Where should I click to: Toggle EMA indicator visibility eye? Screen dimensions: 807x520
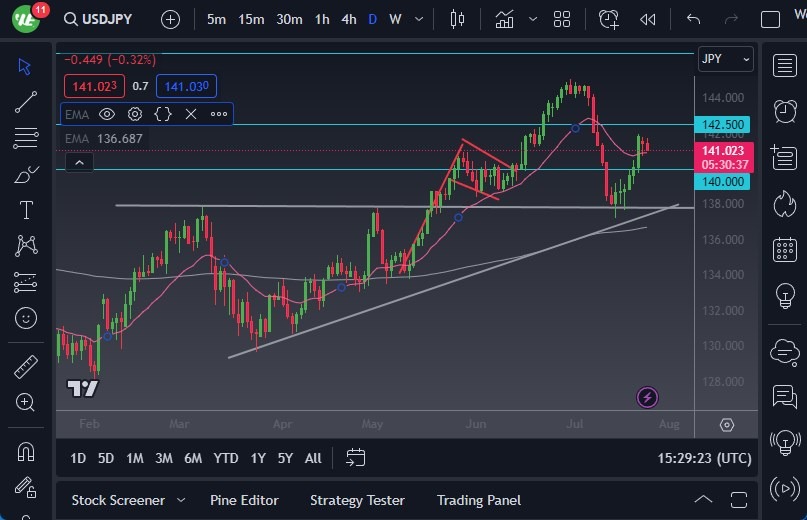[107, 114]
